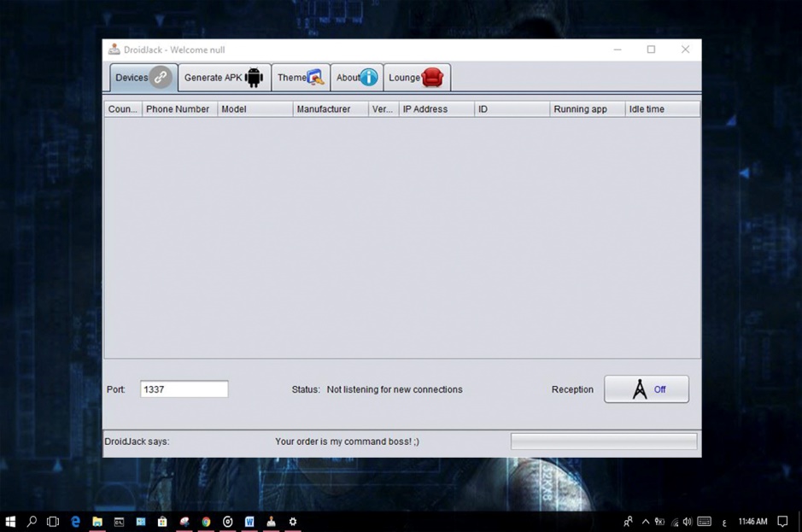Open the taskbar app next to Chrome's left
The image size is (802, 532).
click(x=184, y=521)
